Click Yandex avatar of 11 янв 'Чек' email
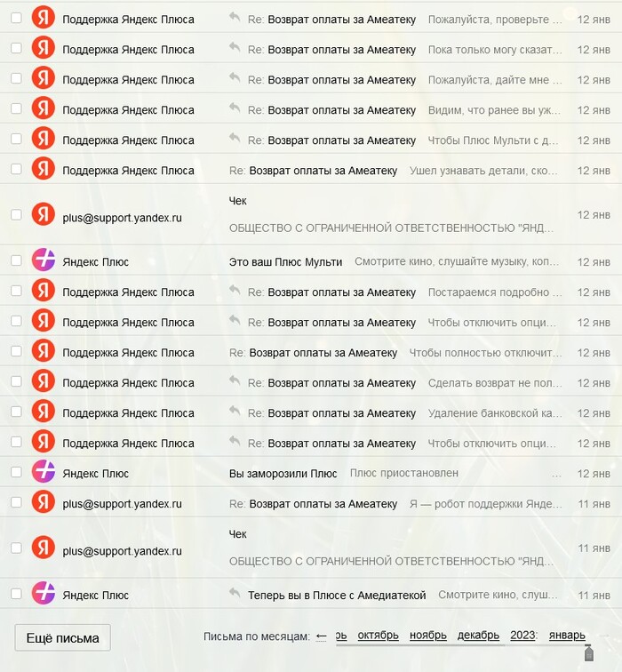The height and width of the screenshot is (672, 622). pos(44,548)
